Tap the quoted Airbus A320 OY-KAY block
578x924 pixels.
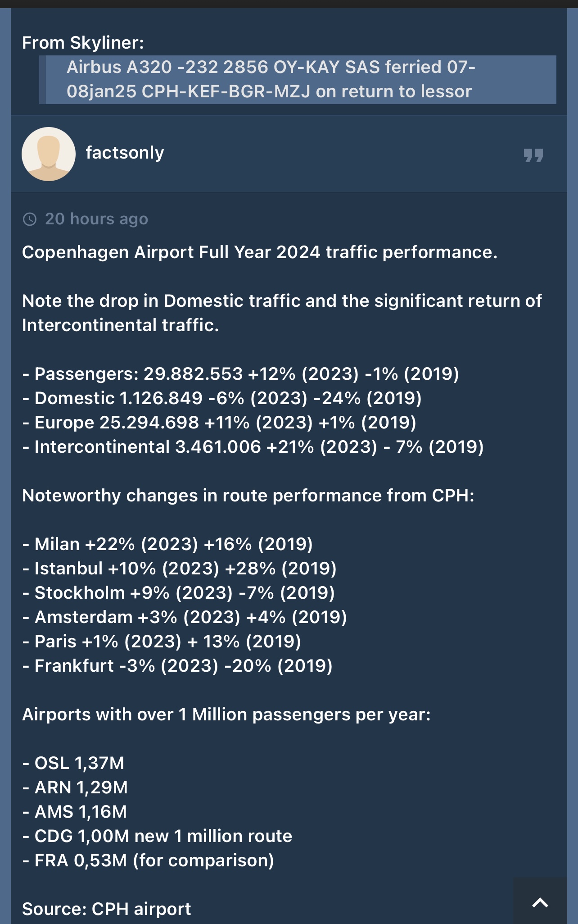click(x=297, y=80)
